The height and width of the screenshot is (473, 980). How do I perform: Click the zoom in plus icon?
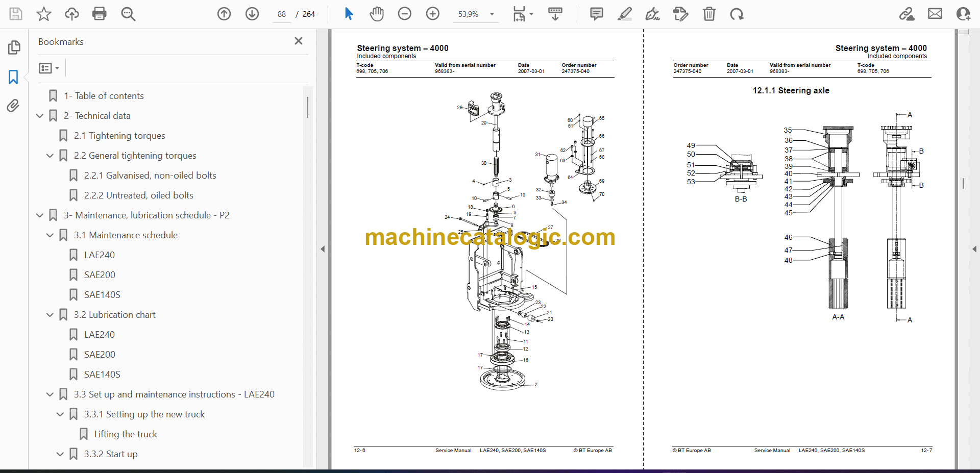(x=433, y=14)
